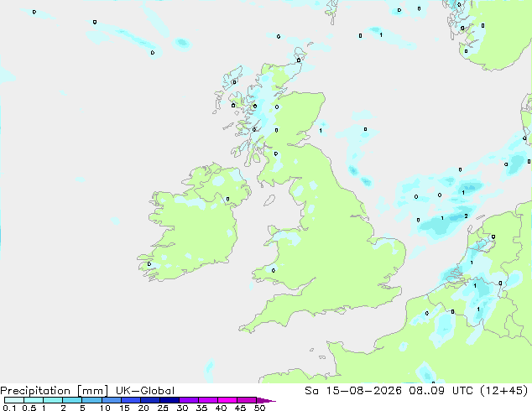Click the 0.1–0.5 mm legend color swatch
This screenshot has width=532, height=411.
[14, 400]
